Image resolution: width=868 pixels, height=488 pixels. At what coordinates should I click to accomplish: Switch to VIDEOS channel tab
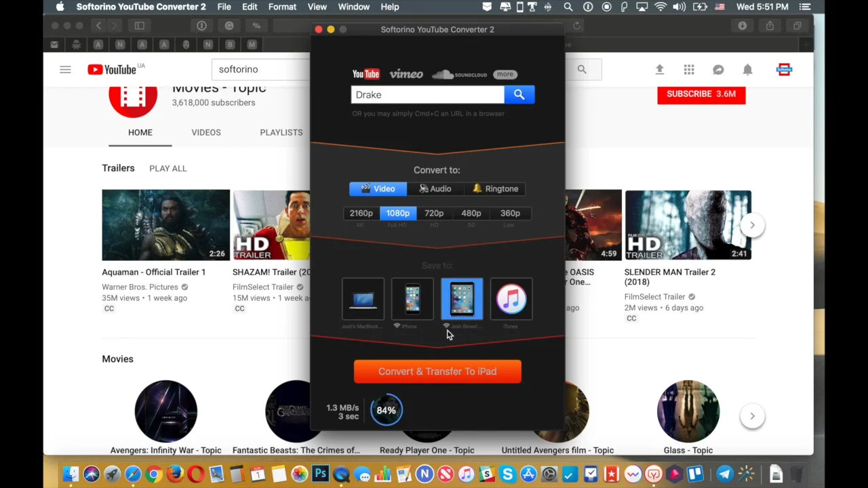[206, 132]
